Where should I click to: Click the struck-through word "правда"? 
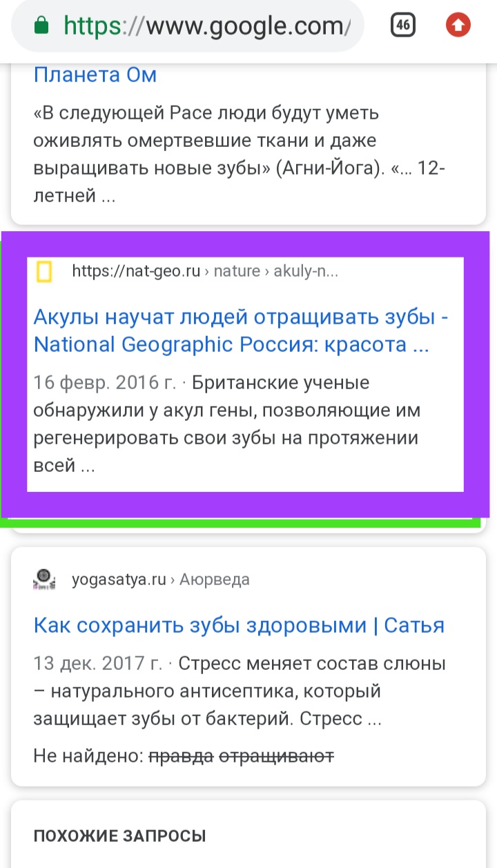coord(180,756)
